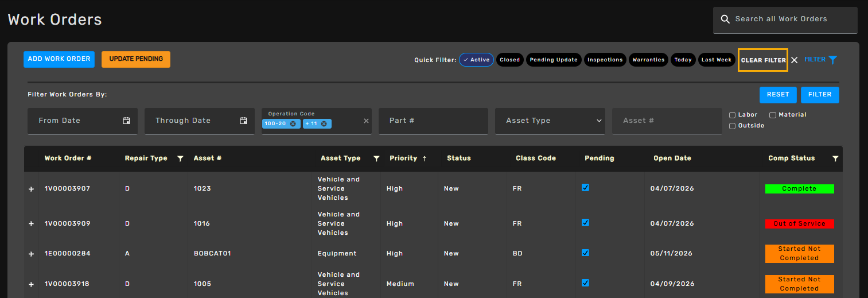Open Comp Status column filter funnel
This screenshot has height=298, width=868.
[835, 158]
